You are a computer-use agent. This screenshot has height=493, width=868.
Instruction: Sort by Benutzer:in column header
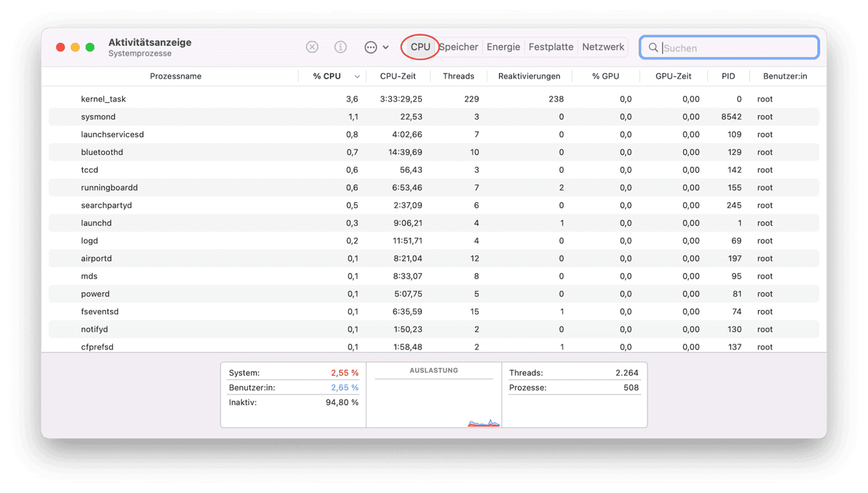coord(785,76)
